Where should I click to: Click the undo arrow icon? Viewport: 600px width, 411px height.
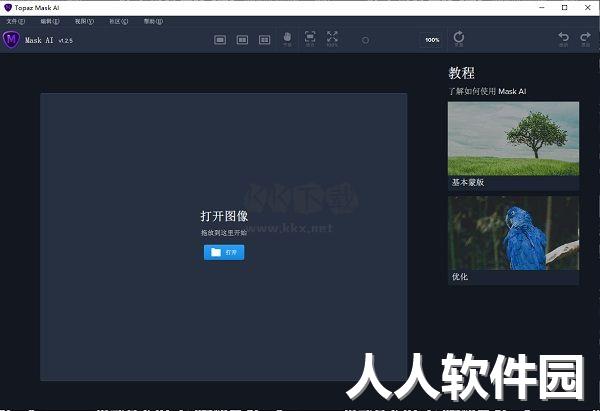point(563,39)
